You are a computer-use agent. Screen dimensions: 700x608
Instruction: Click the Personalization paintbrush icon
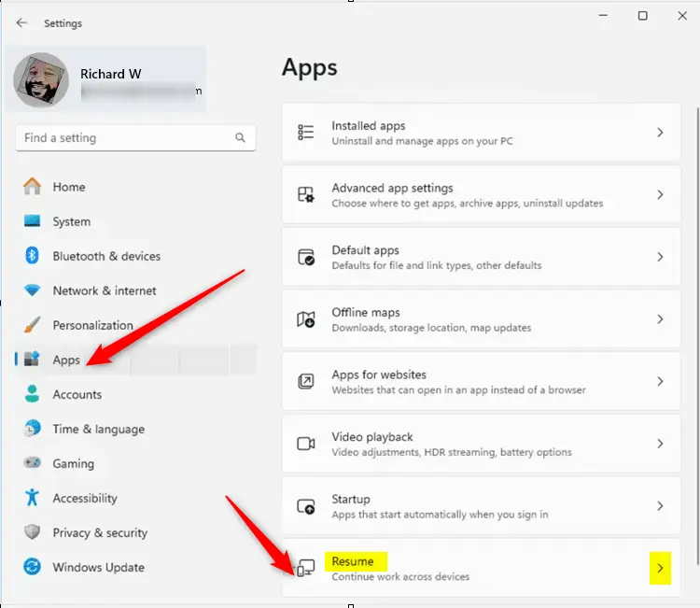pos(32,325)
